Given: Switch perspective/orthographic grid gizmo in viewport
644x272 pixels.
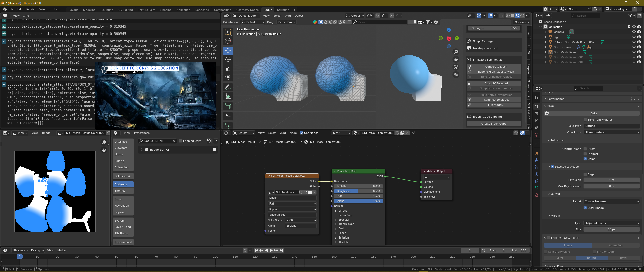Looking at the screenshot, I should point(456,75).
